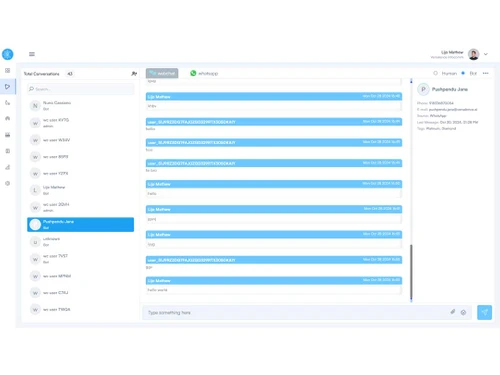This screenshot has height=375, width=500.
Task: Open the settings gear sidebar icon
Action: click(x=7, y=183)
